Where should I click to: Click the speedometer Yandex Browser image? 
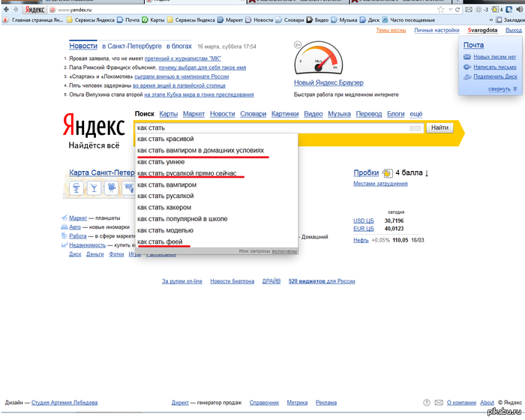(x=319, y=58)
